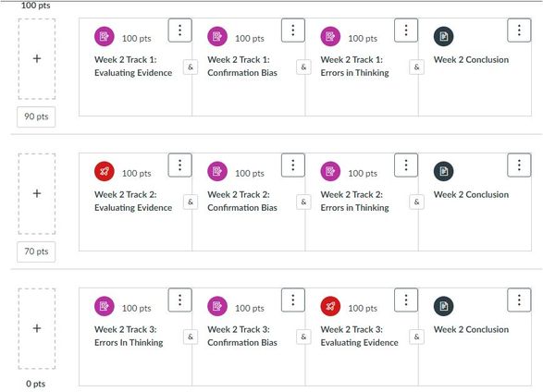543x392 pixels.
Task: Add assignment set in the 0 pts range
Action: click(x=37, y=329)
